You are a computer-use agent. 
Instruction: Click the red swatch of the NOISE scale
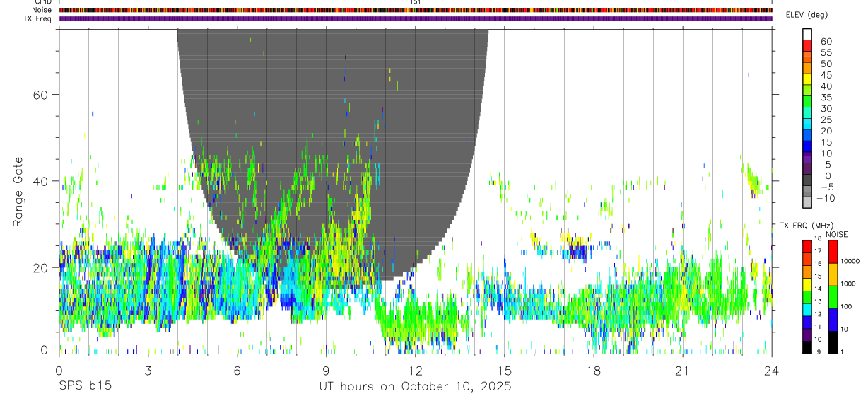[833, 252]
